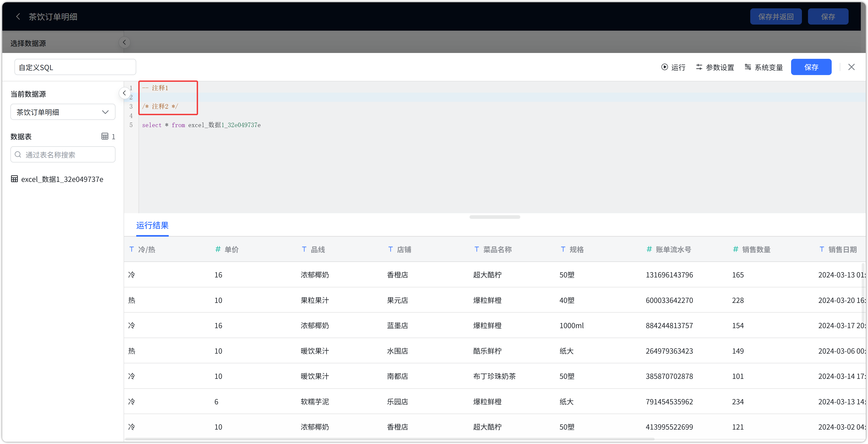Click cell 600033642270
Viewport: 868px width, 444px height.
[x=669, y=300]
